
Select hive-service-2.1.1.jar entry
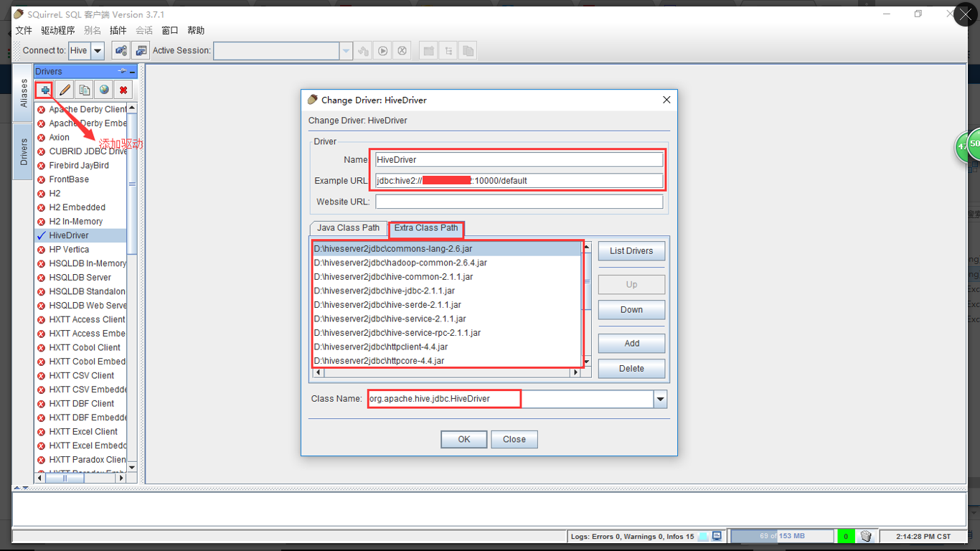click(447, 319)
